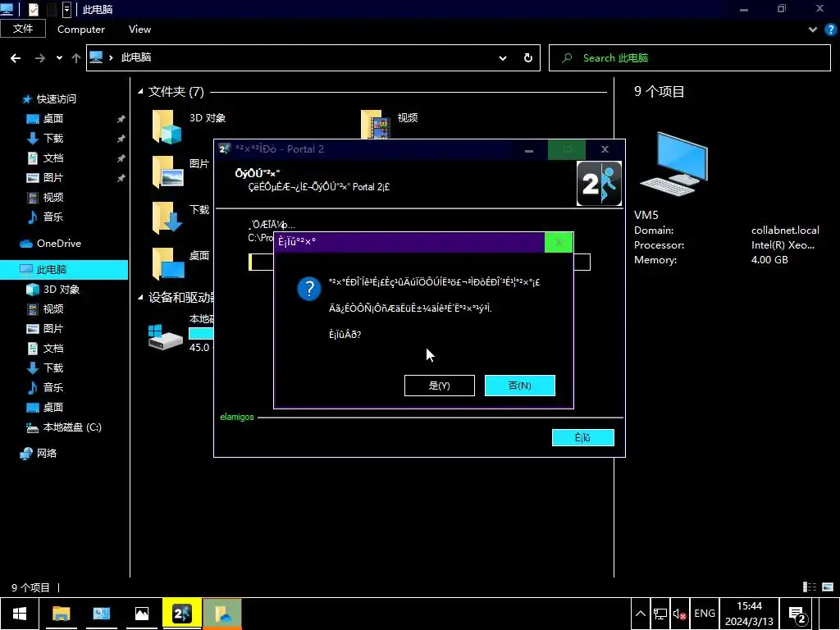Open the Computer ribbon tab
The height and width of the screenshot is (630, 840).
tap(81, 30)
